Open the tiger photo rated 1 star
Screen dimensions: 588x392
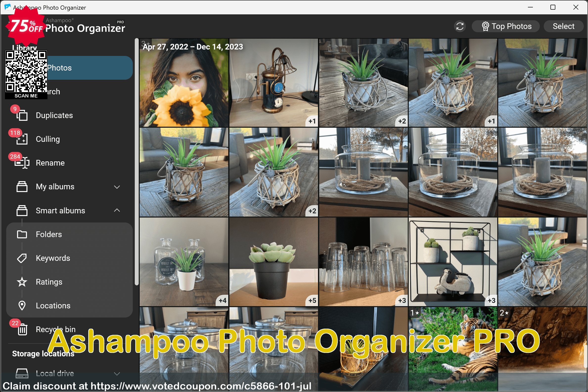click(x=453, y=349)
